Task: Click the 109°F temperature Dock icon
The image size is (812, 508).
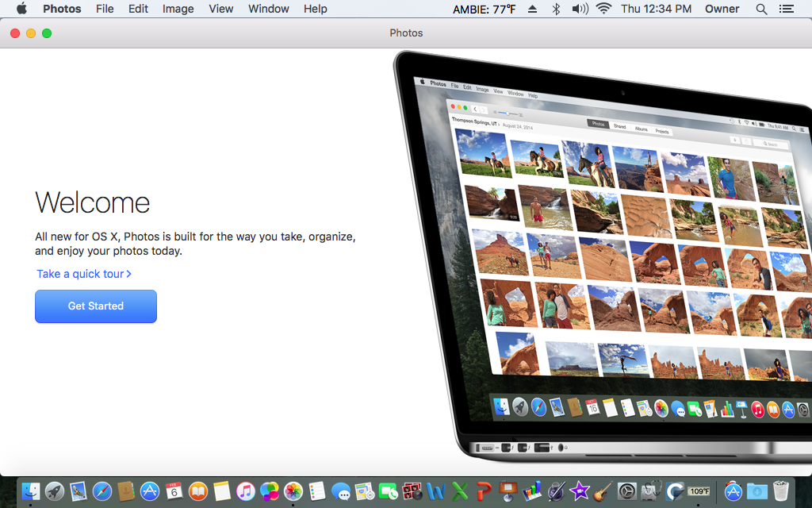Action: (699, 491)
